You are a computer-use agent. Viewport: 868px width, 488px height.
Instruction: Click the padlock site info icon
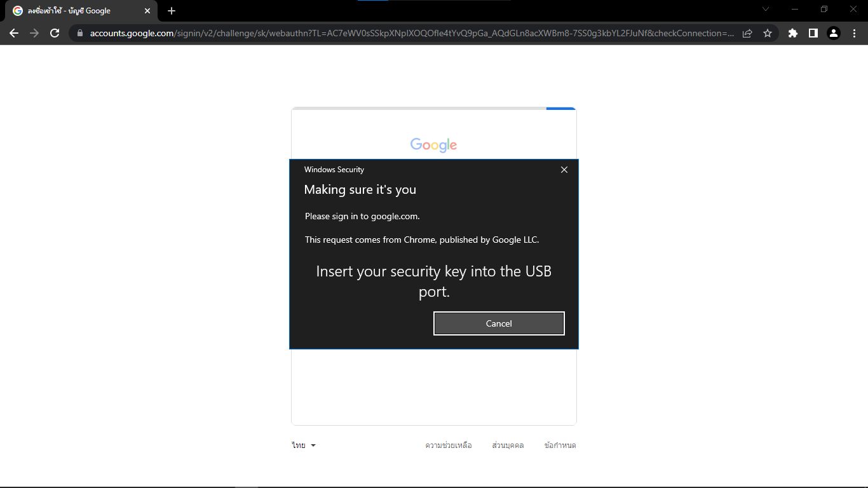pyautogui.click(x=80, y=33)
